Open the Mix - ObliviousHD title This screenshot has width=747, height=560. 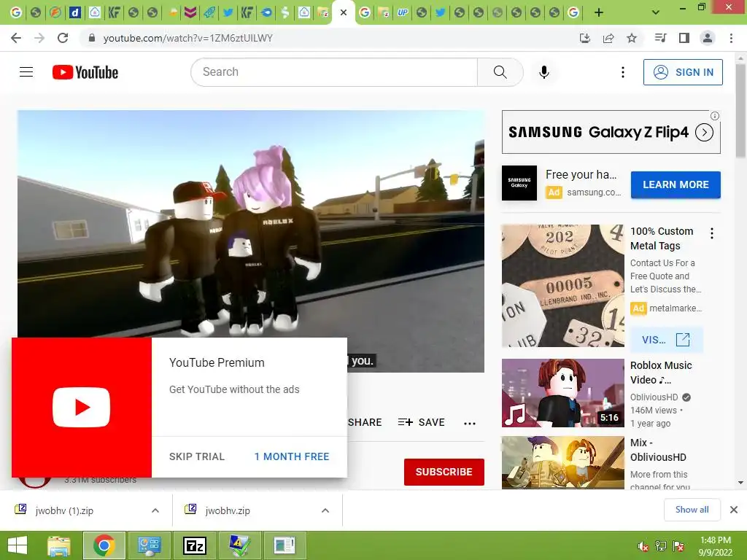click(659, 450)
